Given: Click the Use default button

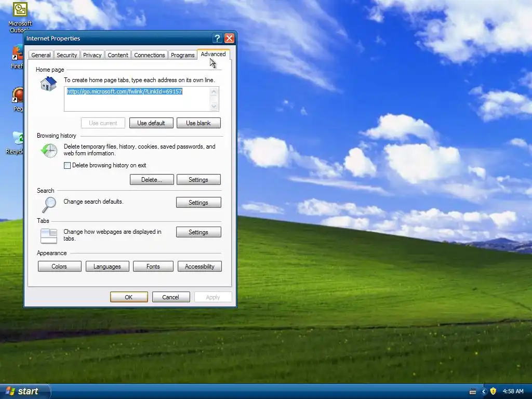Looking at the screenshot, I should tap(151, 123).
